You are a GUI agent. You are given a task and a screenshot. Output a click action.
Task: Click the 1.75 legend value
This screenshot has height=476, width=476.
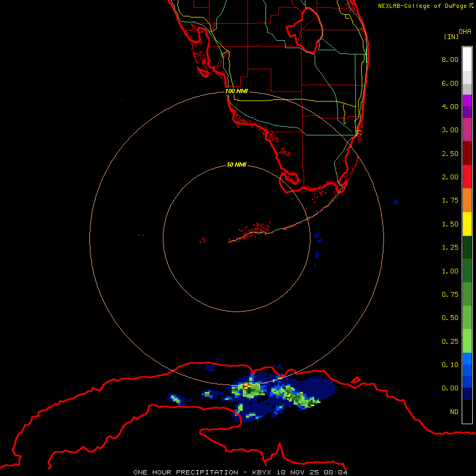(x=450, y=200)
